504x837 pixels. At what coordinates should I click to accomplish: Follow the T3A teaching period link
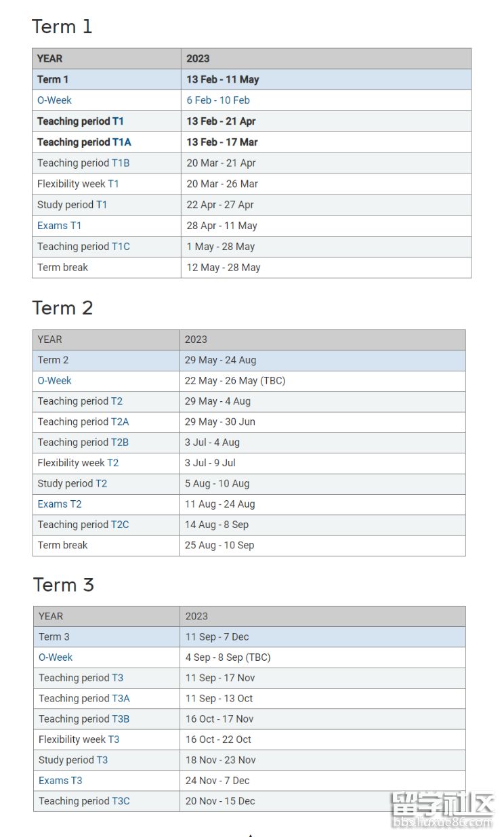[121, 698]
